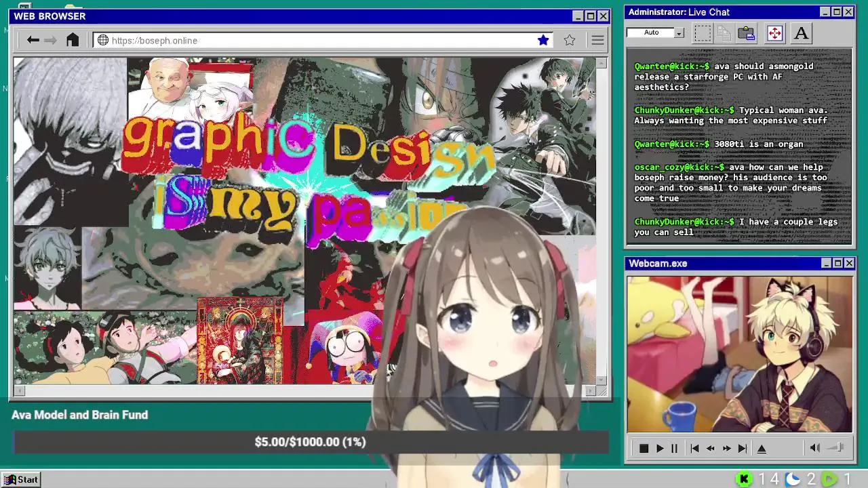Click the outlined favorites star
The width and height of the screenshot is (868, 488).
(570, 41)
